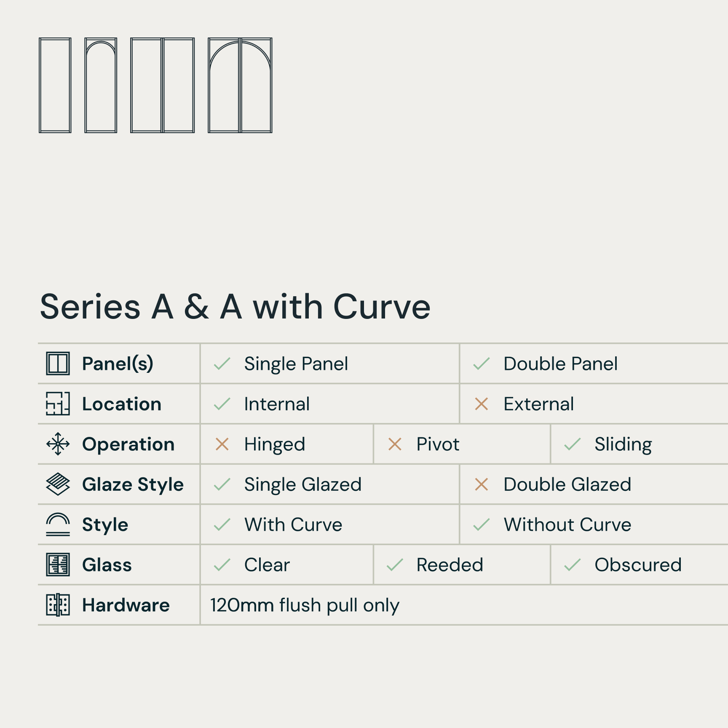This screenshot has width=728, height=728.
Task: Click the Hardware hinge icon
Action: [58, 605]
